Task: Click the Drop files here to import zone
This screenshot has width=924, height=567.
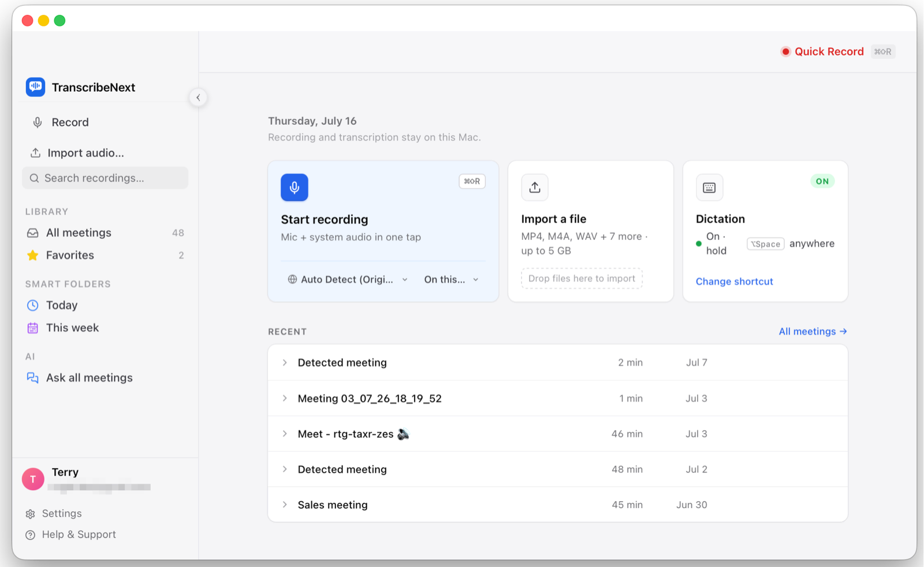Action: coord(582,279)
